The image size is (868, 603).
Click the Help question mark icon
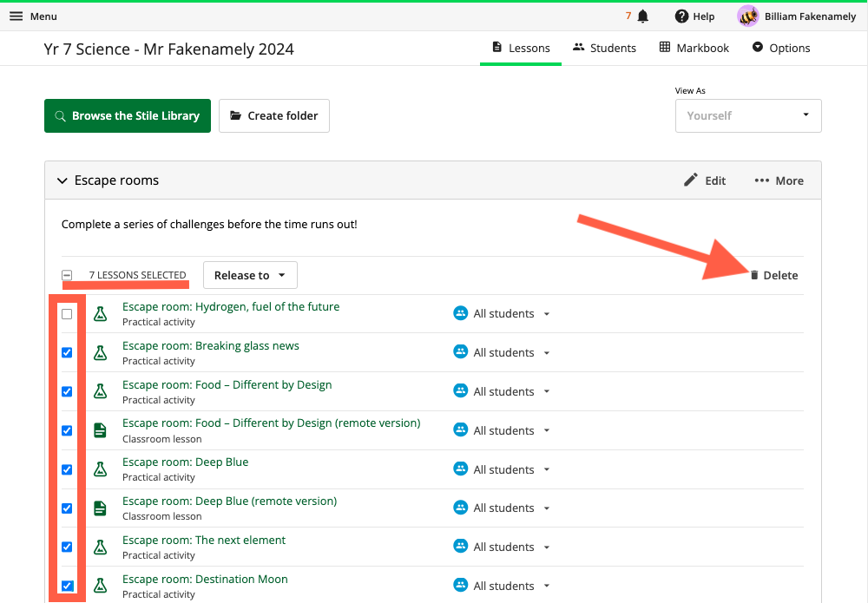coord(681,16)
